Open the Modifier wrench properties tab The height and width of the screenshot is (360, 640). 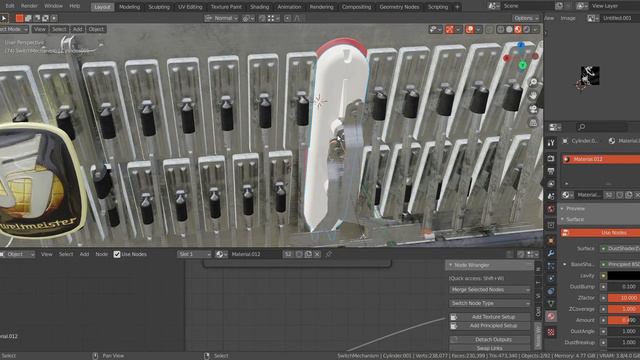[x=551, y=253]
